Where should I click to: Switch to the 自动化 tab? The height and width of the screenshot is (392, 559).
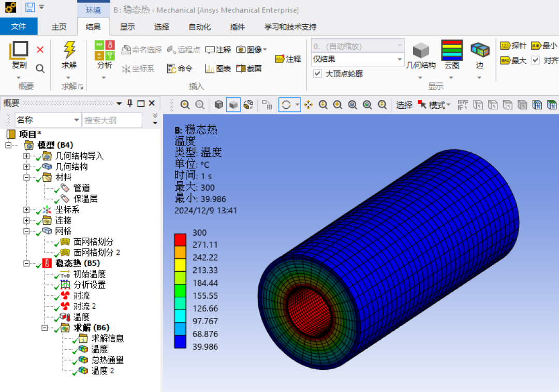pyautogui.click(x=199, y=27)
